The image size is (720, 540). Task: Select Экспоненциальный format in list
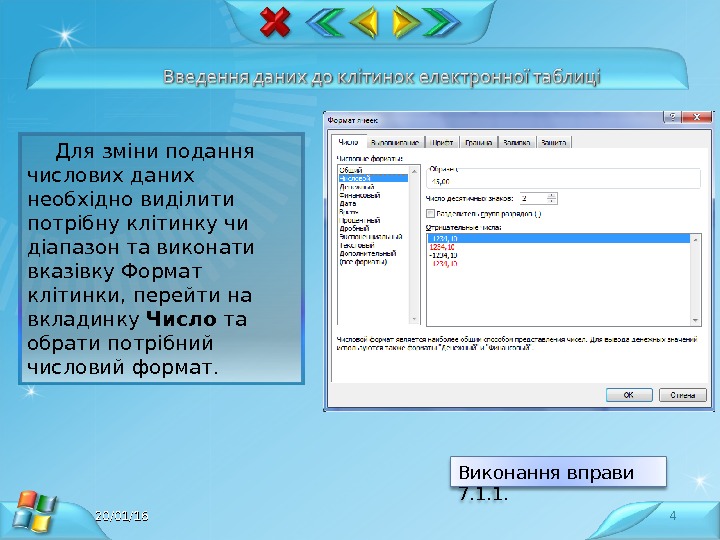click(x=373, y=236)
